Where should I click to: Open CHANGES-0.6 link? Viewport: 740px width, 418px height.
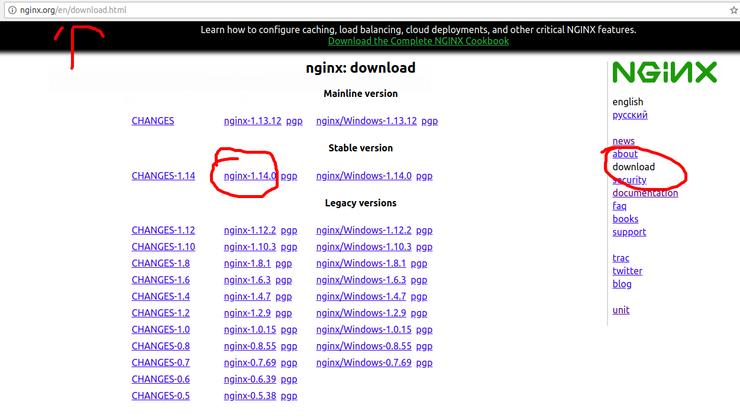tap(160, 379)
